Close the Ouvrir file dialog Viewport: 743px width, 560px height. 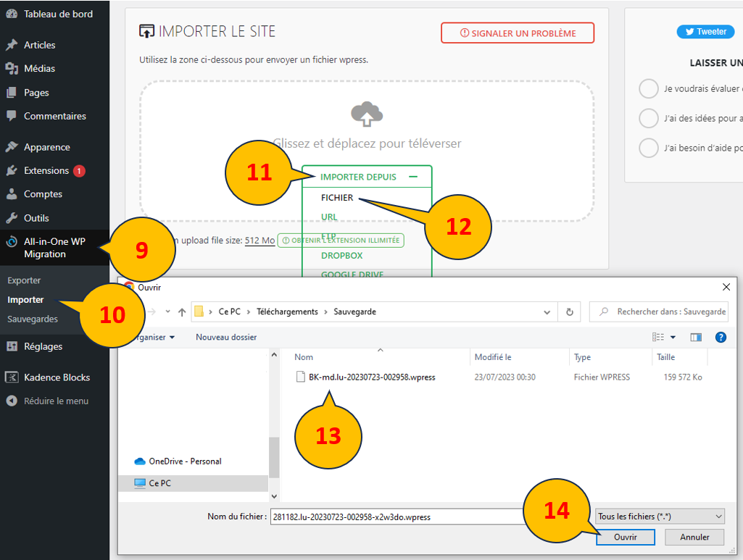pos(726,287)
